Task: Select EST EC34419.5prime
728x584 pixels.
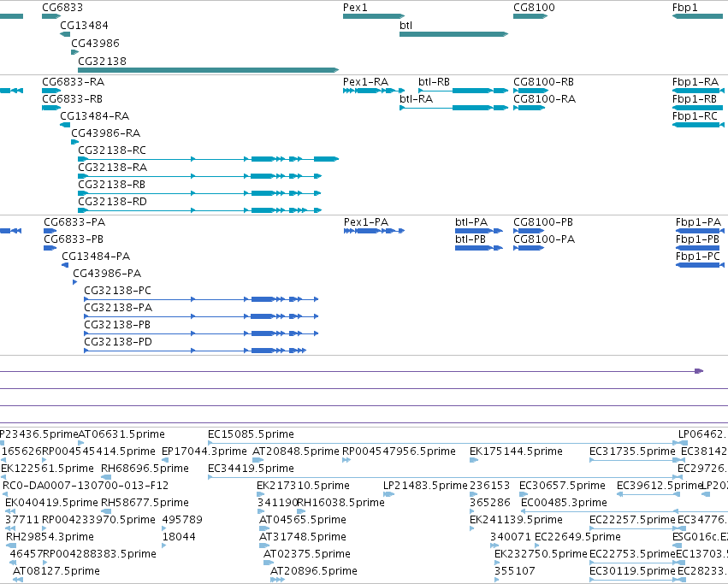Action: [445, 477]
